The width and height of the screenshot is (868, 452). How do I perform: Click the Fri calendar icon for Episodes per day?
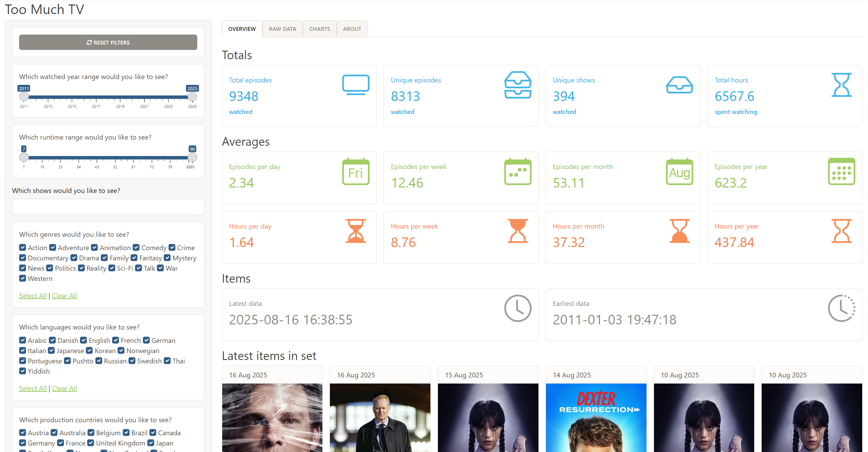pyautogui.click(x=356, y=171)
